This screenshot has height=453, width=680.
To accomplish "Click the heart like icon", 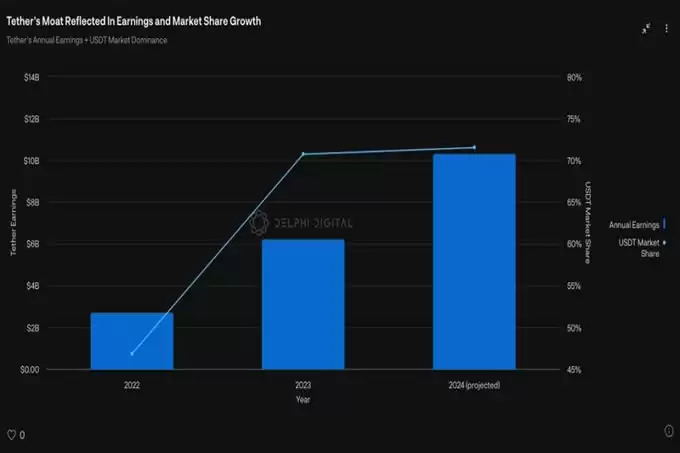I will click(12, 434).
